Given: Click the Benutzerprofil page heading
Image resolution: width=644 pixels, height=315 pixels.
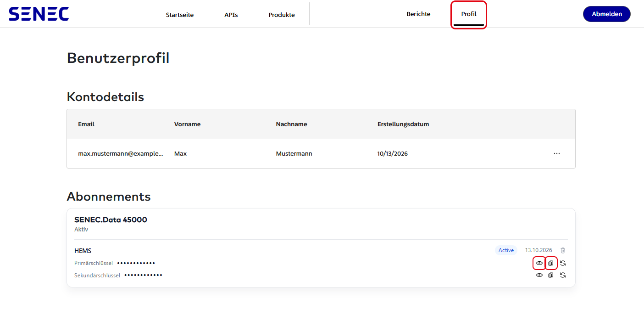Looking at the screenshot, I should 118,58.
